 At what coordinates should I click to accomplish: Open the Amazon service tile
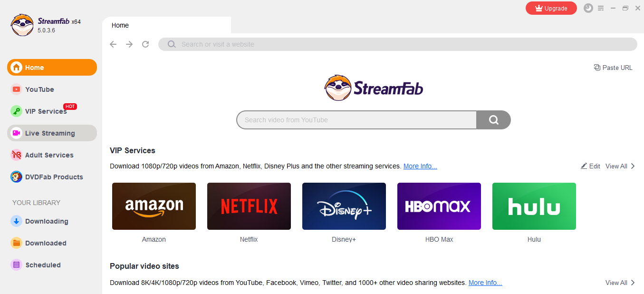pos(154,206)
